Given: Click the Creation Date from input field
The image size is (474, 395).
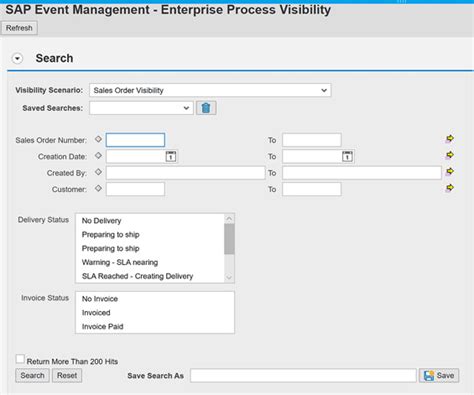Looking at the screenshot, I should 136,156.
